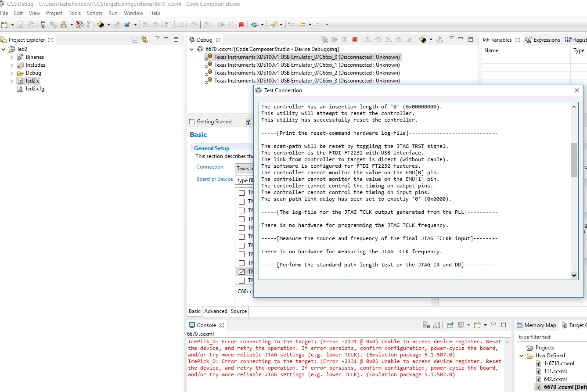The height and width of the screenshot is (392, 587).
Task: Select 111.ccxml target configuration
Action: pyautogui.click(x=551, y=371)
